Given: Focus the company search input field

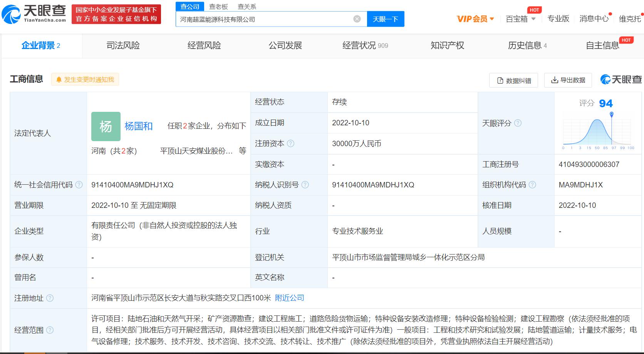Looking at the screenshot, I should coord(271,19).
